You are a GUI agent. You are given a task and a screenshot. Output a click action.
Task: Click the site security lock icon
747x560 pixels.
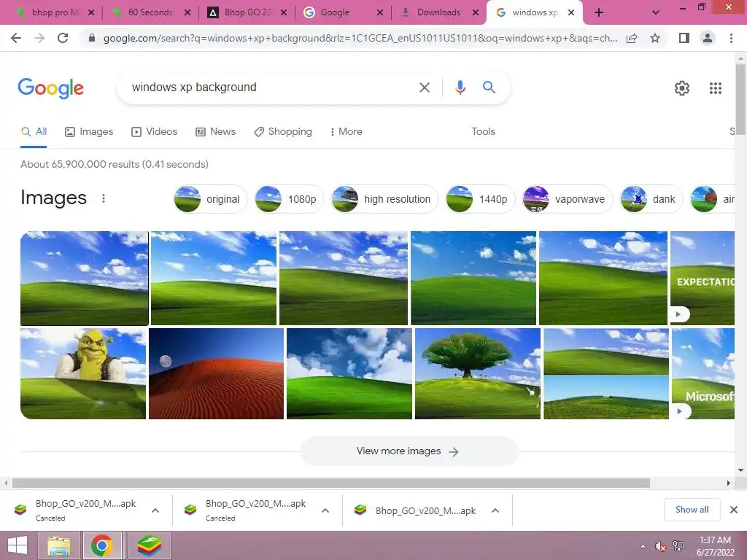click(92, 38)
